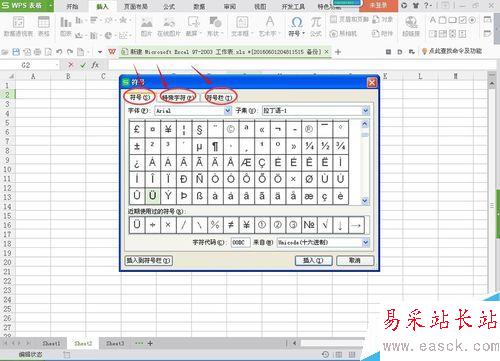The height and width of the screenshot is (361, 500).
Task: Click the 取消 cancel button in dialog
Action: click(355, 260)
